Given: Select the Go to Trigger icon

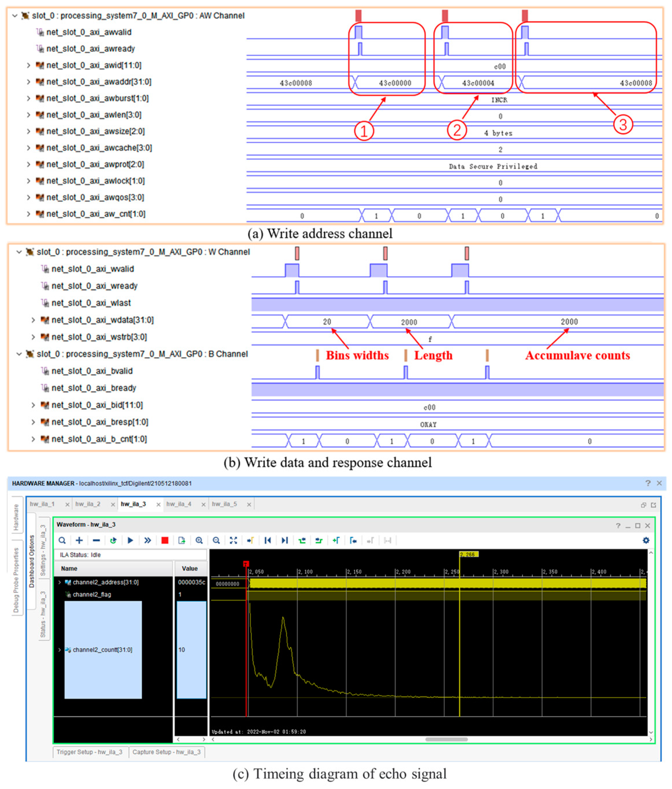Looking at the screenshot, I should click(x=250, y=540).
